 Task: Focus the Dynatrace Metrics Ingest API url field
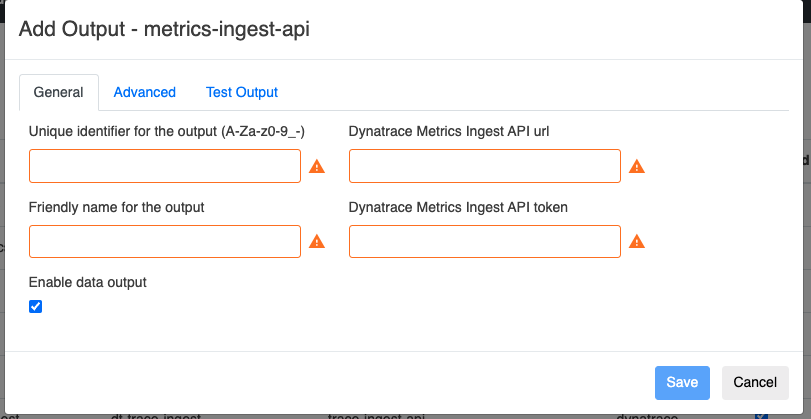485,166
